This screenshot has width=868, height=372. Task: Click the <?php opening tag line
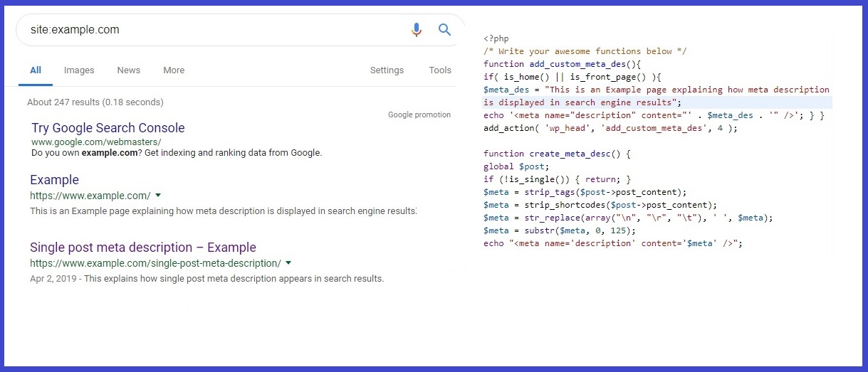point(496,39)
